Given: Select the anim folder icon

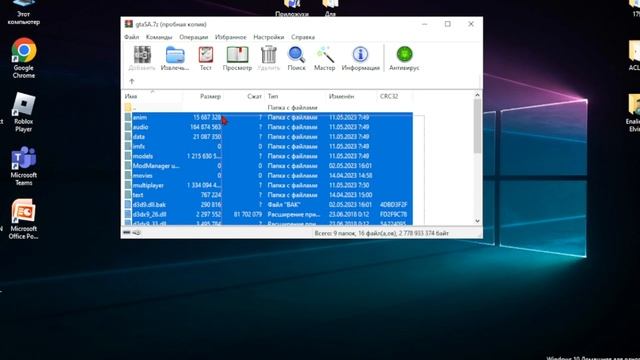Looking at the screenshot, I should [128, 117].
